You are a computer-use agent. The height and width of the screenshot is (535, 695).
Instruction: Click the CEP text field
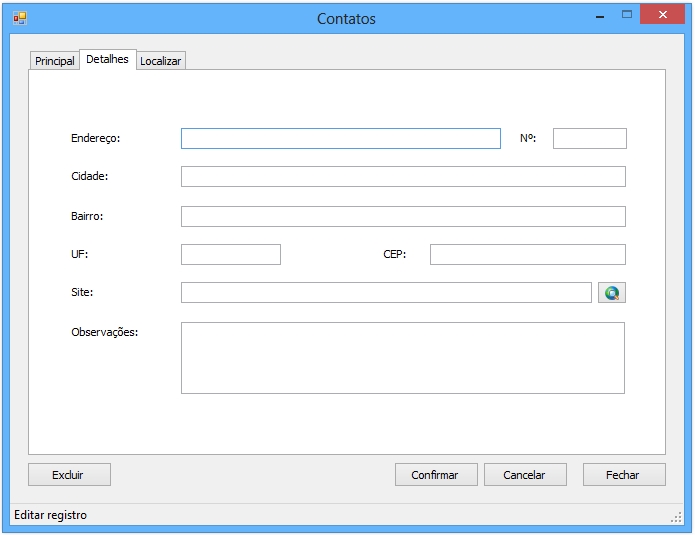[528, 254]
